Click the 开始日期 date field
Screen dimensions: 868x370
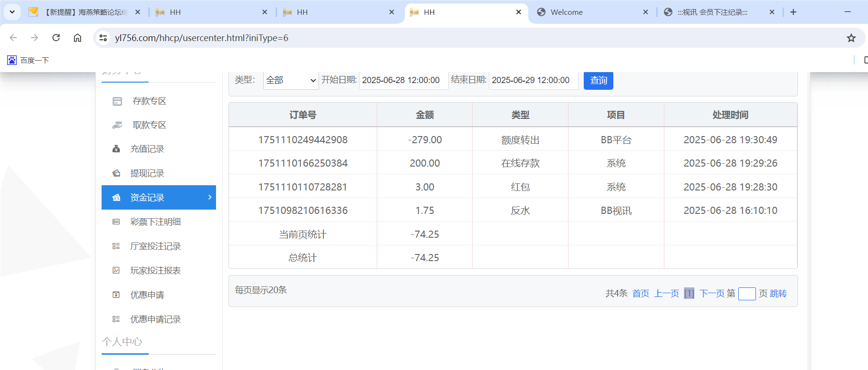tap(402, 80)
